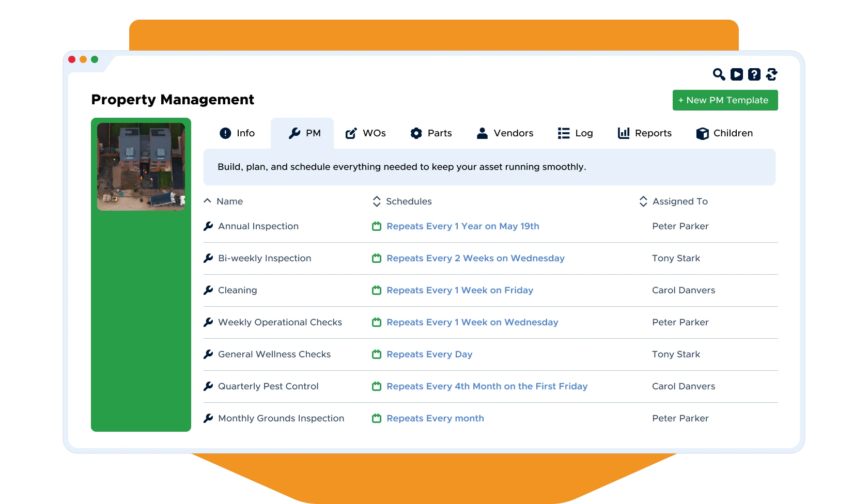
Task: Click the search magnifier icon
Action: point(719,74)
